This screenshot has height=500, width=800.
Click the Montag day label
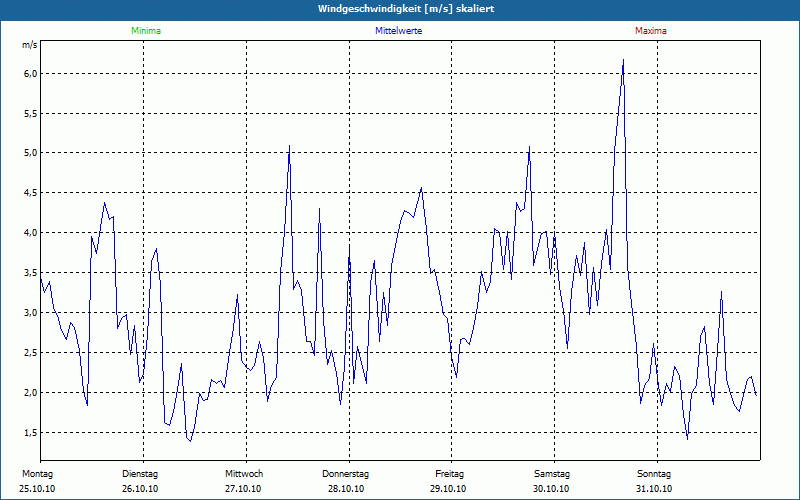[38, 474]
